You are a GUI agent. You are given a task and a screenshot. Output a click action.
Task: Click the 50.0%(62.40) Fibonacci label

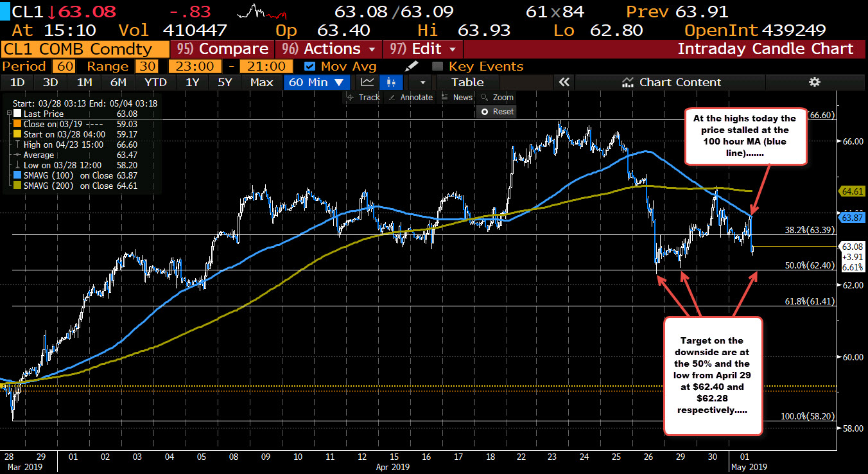[x=809, y=265]
